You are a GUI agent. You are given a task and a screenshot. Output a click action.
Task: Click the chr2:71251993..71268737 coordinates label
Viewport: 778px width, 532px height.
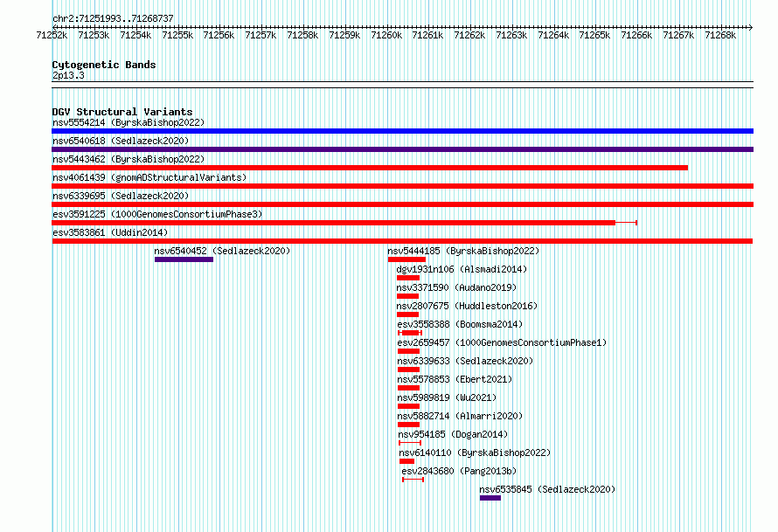click(x=113, y=18)
